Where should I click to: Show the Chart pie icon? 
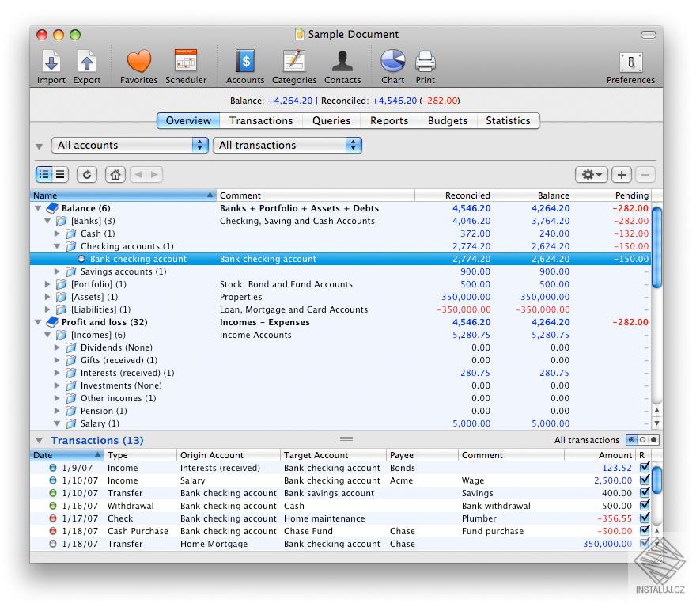(x=392, y=62)
